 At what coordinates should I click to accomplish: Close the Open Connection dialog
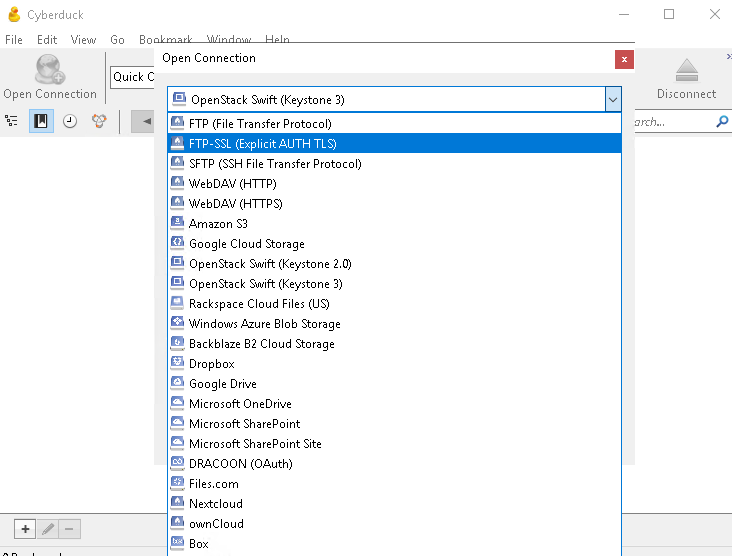624,60
